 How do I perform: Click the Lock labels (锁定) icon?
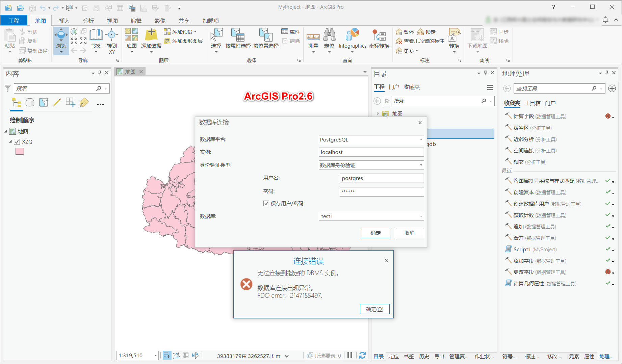pos(421,32)
